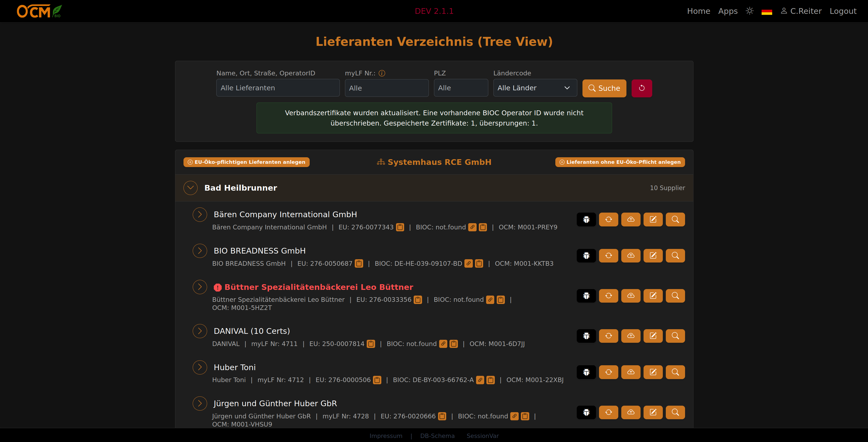Click the bug icon for Bären Company International
Screen dimensions: 868x442
[x=586, y=219]
